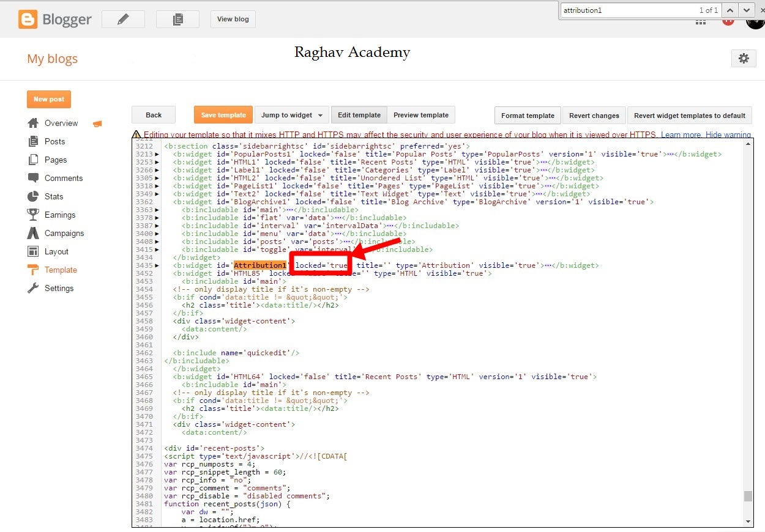
Task: Expand the PopularPosts1 widget code on line 3213
Action: click(x=157, y=154)
